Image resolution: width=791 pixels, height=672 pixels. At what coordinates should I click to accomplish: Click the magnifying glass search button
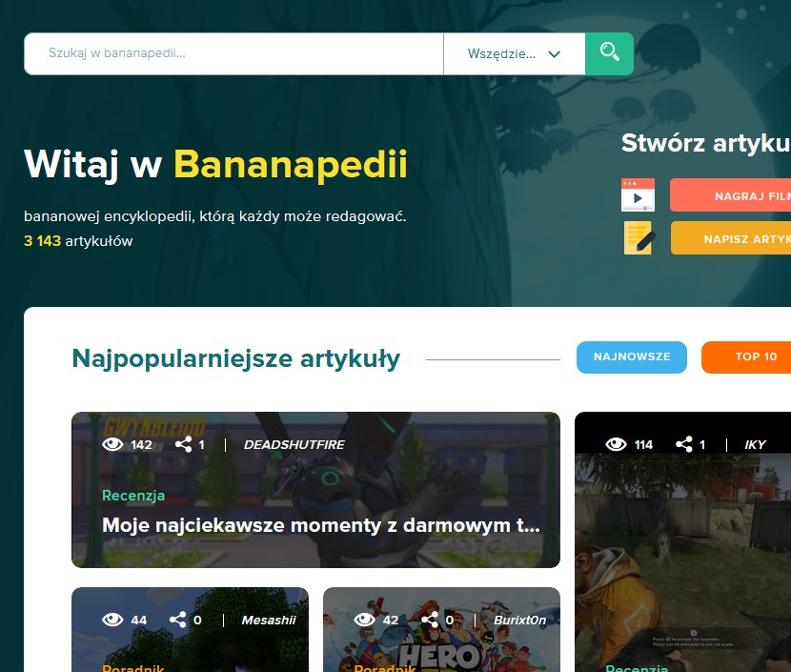click(x=609, y=53)
